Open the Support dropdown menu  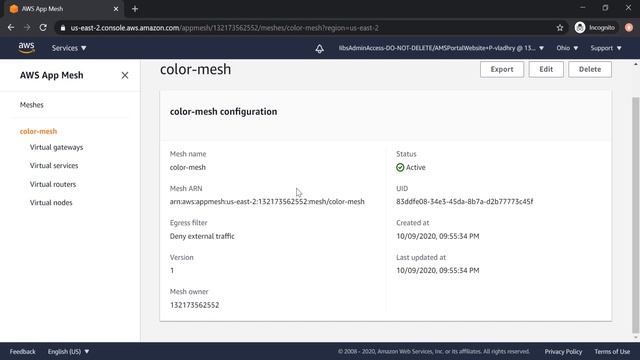[x=606, y=48]
